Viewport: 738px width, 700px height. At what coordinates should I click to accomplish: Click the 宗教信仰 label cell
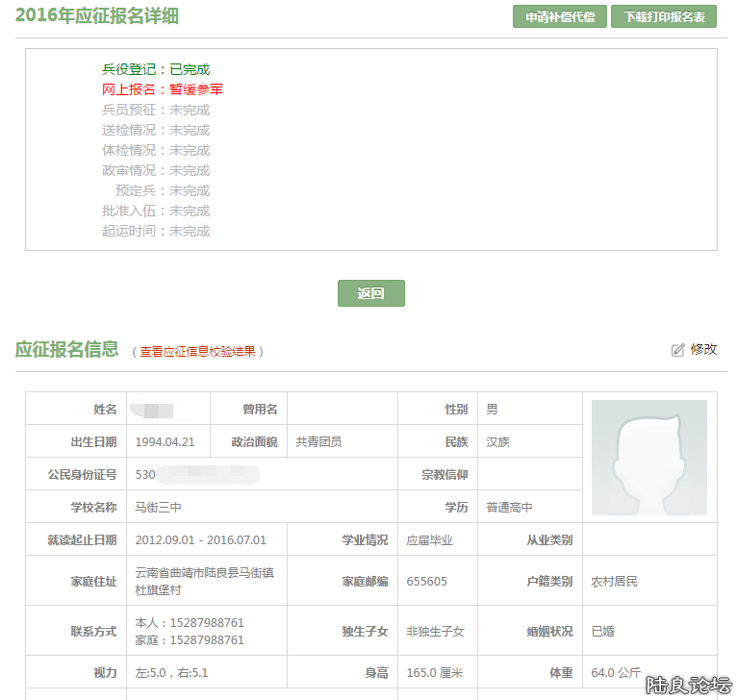click(438, 474)
